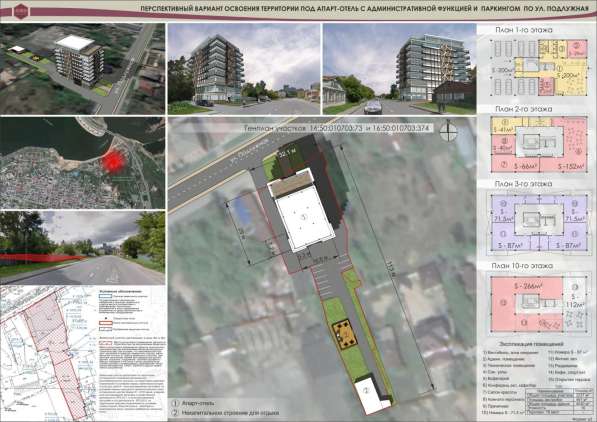Click the hexagonal logo in the header

point(22,11)
